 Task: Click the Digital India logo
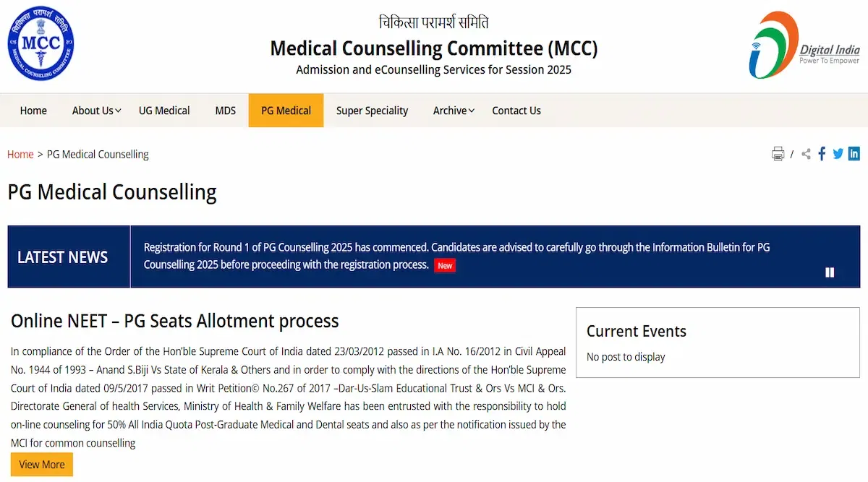point(803,46)
